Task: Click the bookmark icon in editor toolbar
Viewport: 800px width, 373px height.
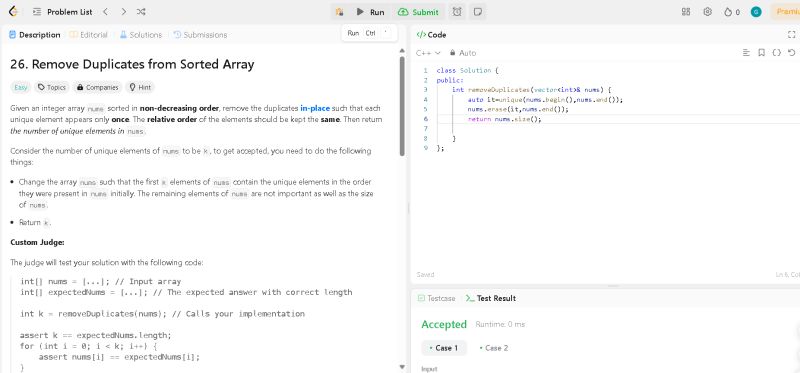Action: click(761, 53)
